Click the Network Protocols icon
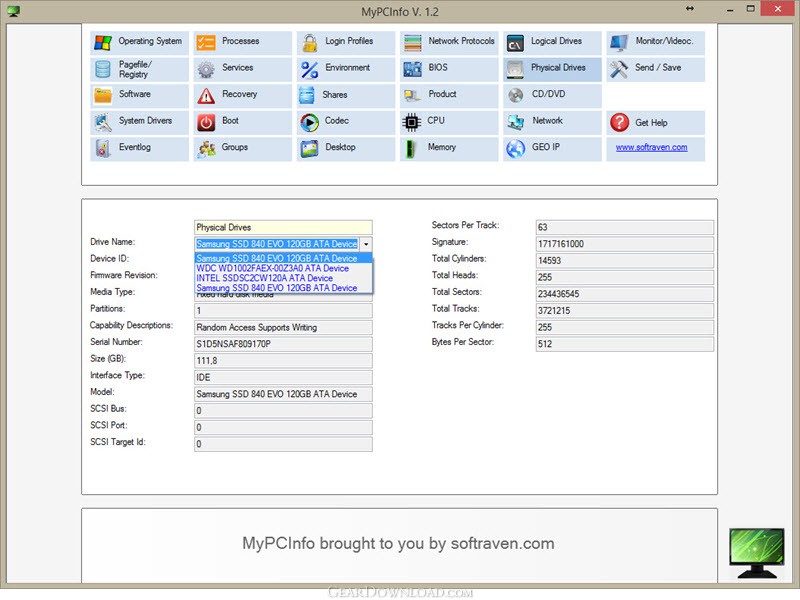800x600 pixels. coord(413,43)
